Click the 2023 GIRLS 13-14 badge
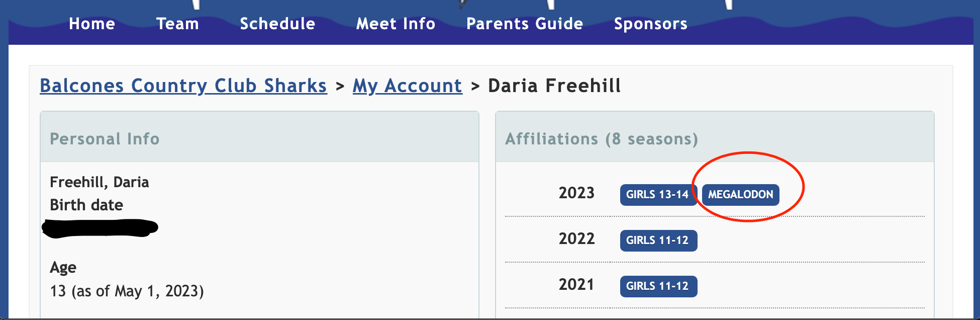The width and height of the screenshot is (980, 320). point(658,195)
